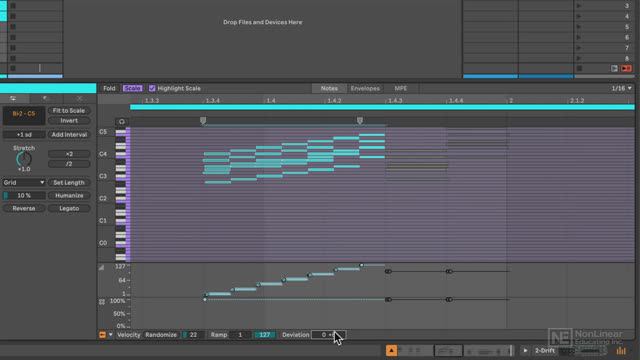Viewport: 640px width, 360px height.
Task: Click the red Back to Arrangement button
Action: pyautogui.click(x=626, y=69)
